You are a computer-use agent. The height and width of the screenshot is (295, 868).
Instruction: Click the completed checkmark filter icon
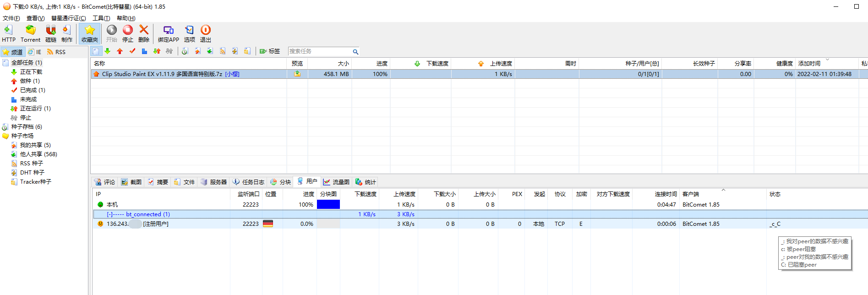[132, 51]
